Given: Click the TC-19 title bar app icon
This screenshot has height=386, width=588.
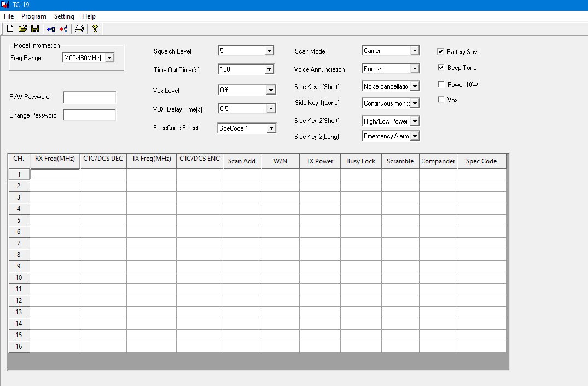Looking at the screenshot, I should pyautogui.click(x=5, y=4).
